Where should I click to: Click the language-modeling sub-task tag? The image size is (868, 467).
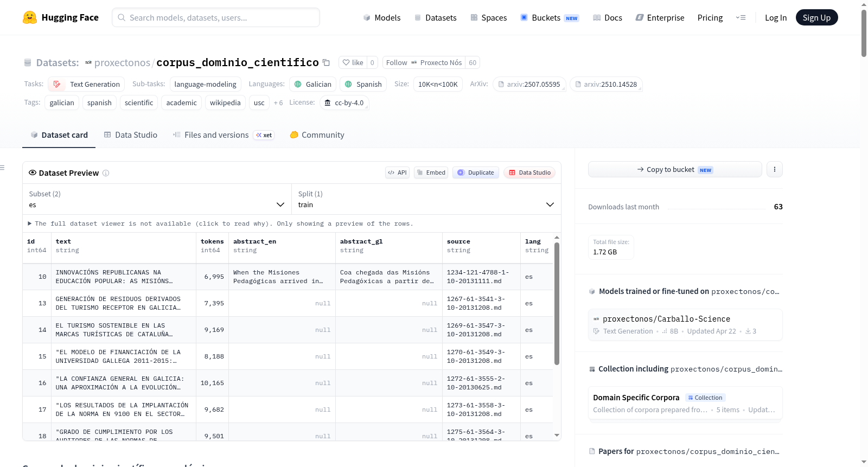pyautogui.click(x=206, y=84)
